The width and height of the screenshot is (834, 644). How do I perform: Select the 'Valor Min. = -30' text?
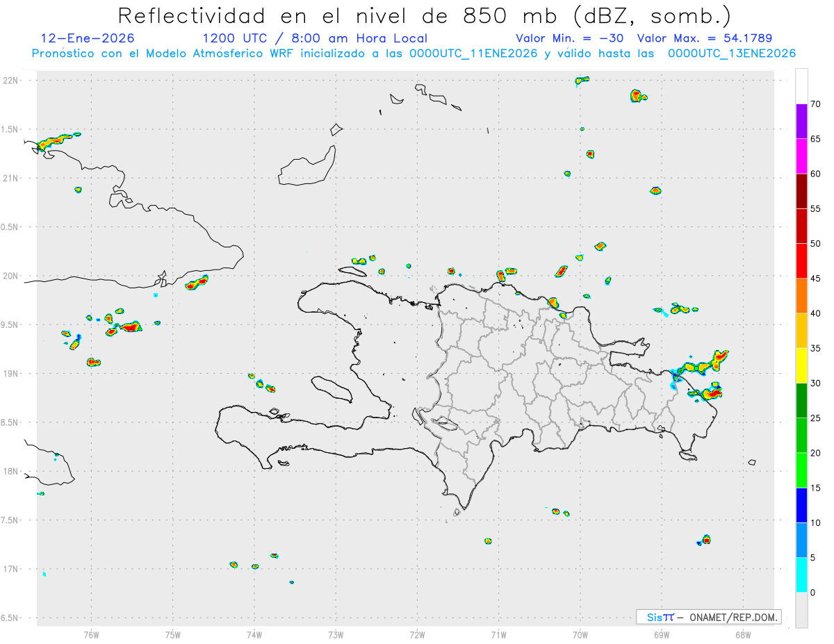571,38
